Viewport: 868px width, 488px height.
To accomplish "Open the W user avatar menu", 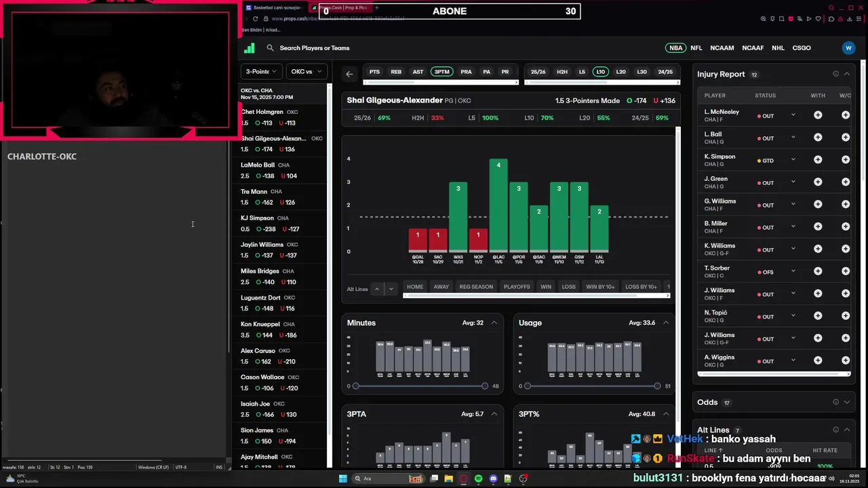I will pos(848,48).
